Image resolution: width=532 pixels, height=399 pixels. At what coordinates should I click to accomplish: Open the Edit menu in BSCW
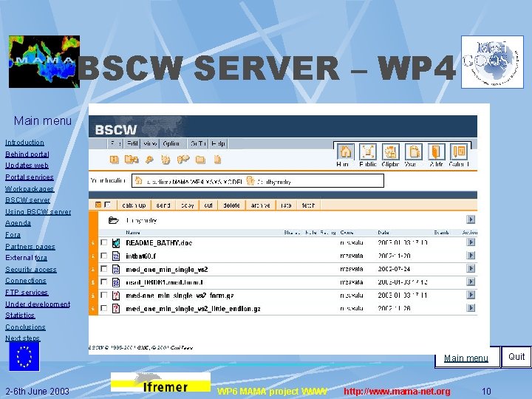132,143
